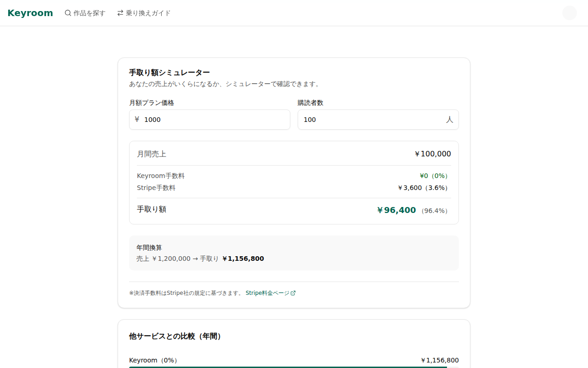Select the Keyroom（0%） comparison label

155,360
